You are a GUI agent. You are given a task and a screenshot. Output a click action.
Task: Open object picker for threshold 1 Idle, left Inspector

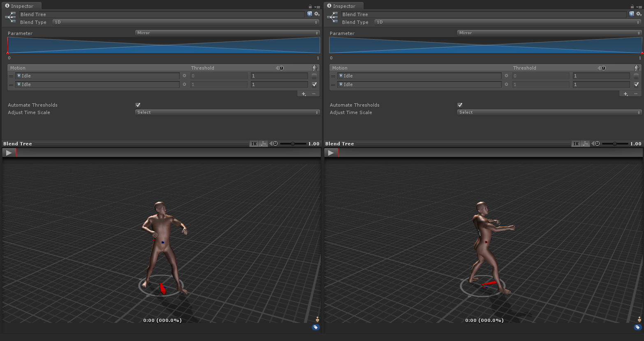[x=184, y=84]
